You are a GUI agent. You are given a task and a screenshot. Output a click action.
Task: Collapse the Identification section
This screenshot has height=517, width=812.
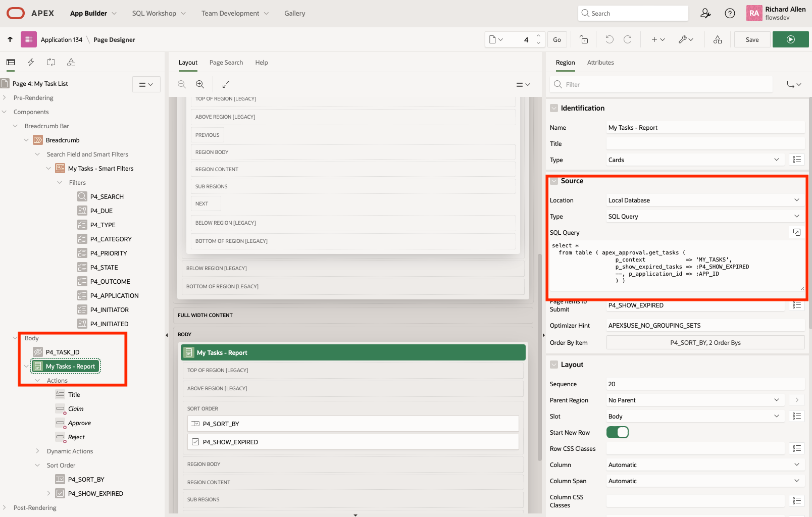(554, 108)
